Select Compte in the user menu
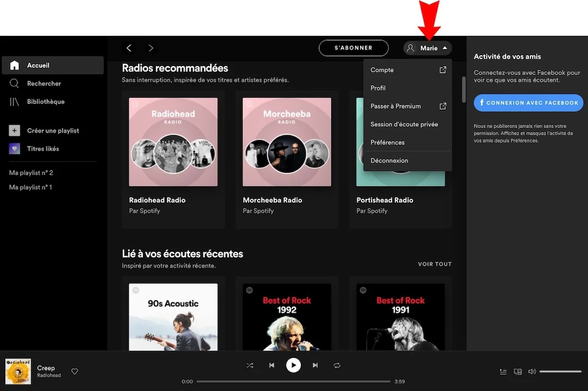Image resolution: width=588 pixels, height=391 pixels. point(408,70)
